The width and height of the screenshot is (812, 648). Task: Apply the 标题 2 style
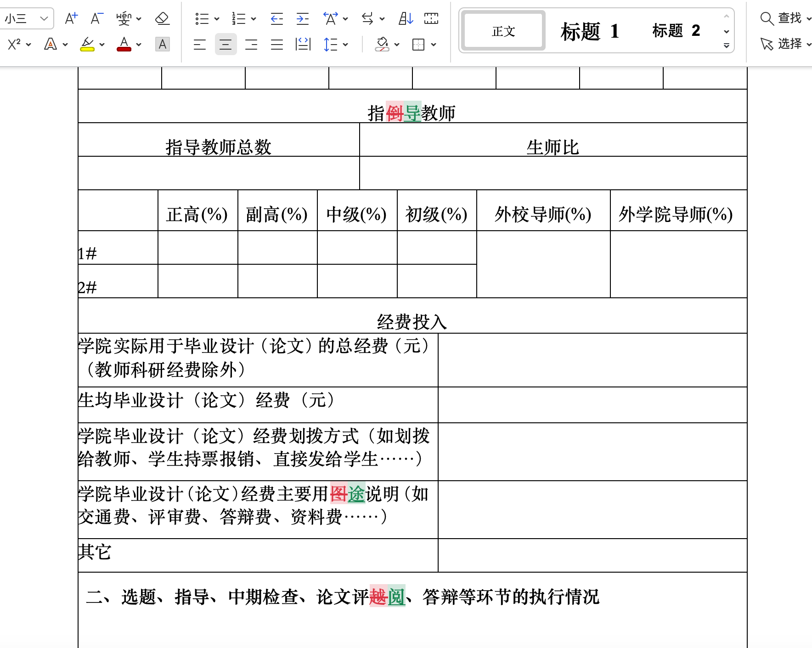tap(676, 31)
